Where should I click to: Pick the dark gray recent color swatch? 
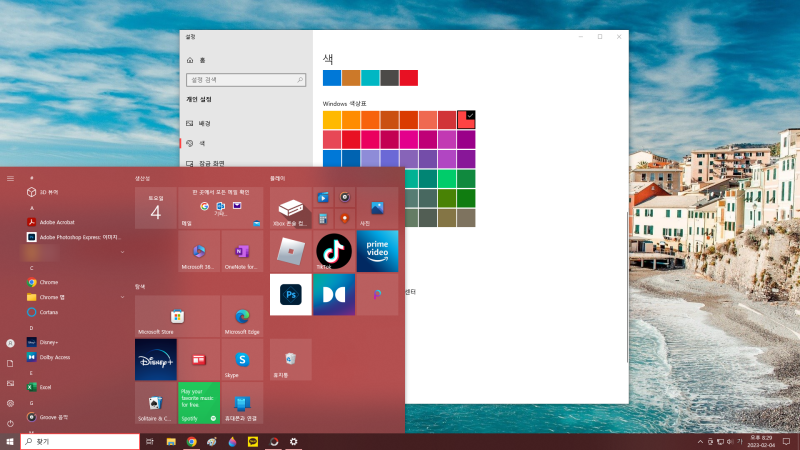[x=389, y=78]
